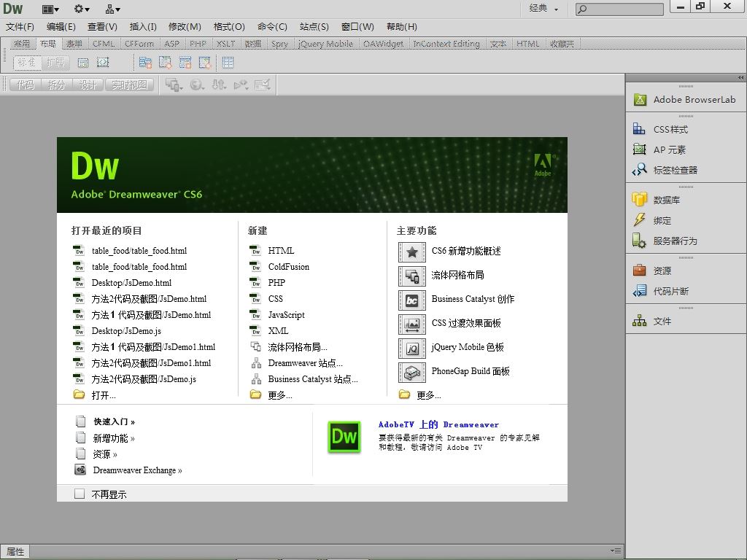The width and height of the screenshot is (747, 560).
Task: Click the W3C validation icon in the document toolbar
Action: tap(241, 85)
